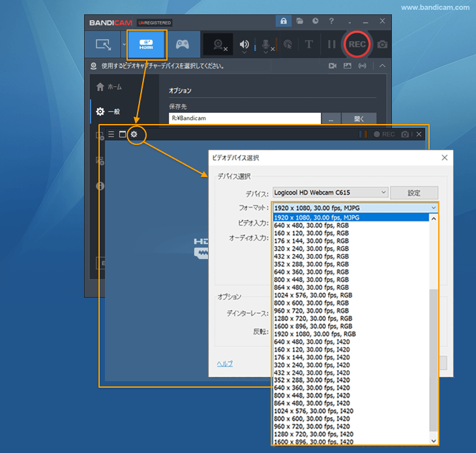Select 1920 x 1080, 30.00 fps, MJPG option
The image size is (476, 453).
(x=351, y=217)
